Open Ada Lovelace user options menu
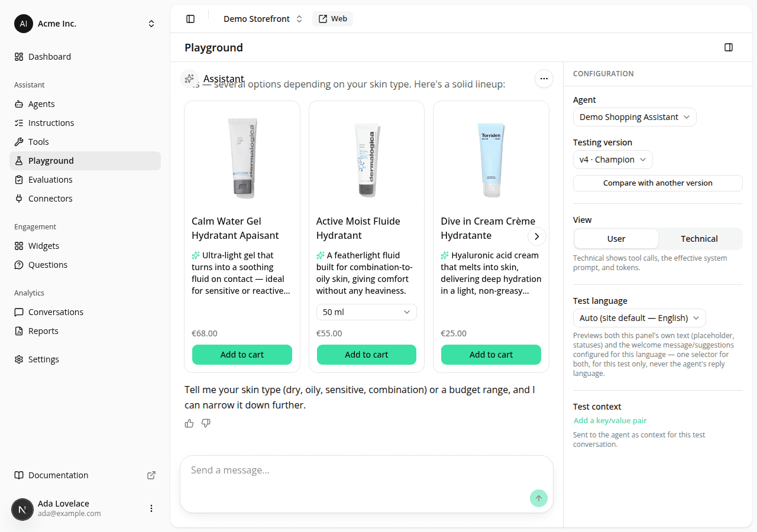The height and width of the screenshot is (532, 757). coord(151,508)
